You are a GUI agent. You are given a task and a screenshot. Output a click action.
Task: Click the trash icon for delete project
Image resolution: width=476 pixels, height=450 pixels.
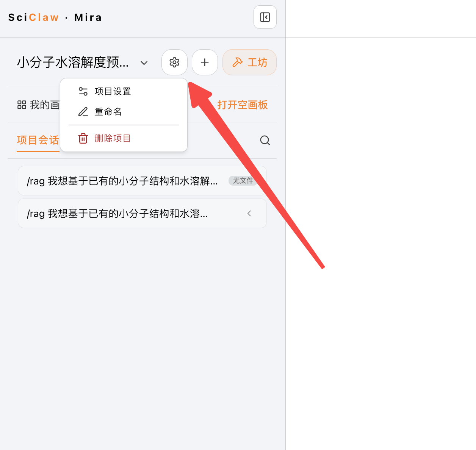coord(83,138)
